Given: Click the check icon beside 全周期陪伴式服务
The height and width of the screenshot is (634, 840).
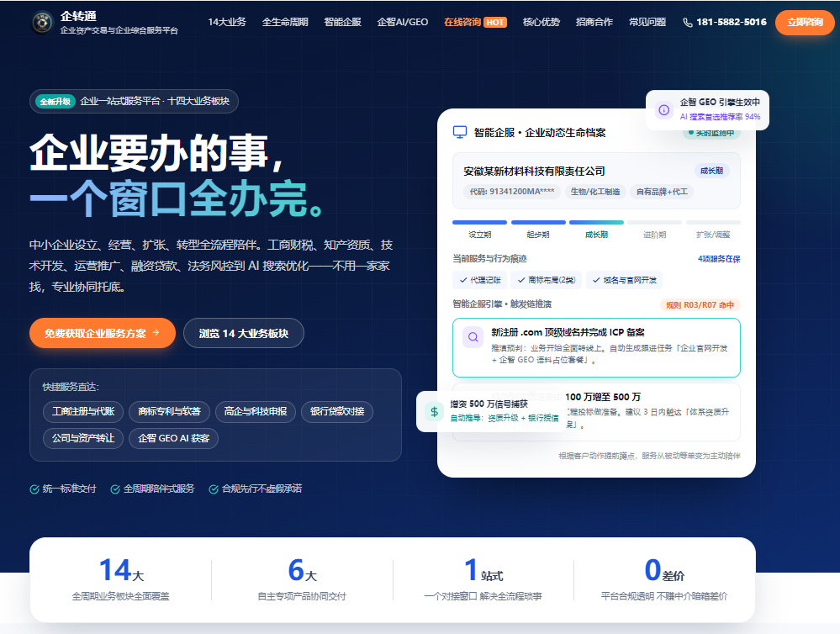Looking at the screenshot, I should [x=115, y=489].
